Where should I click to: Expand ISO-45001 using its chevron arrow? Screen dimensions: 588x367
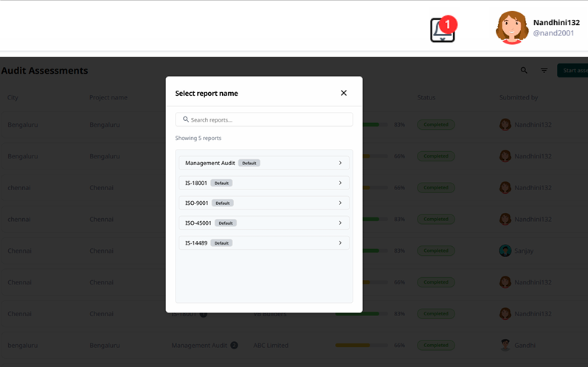(x=340, y=223)
